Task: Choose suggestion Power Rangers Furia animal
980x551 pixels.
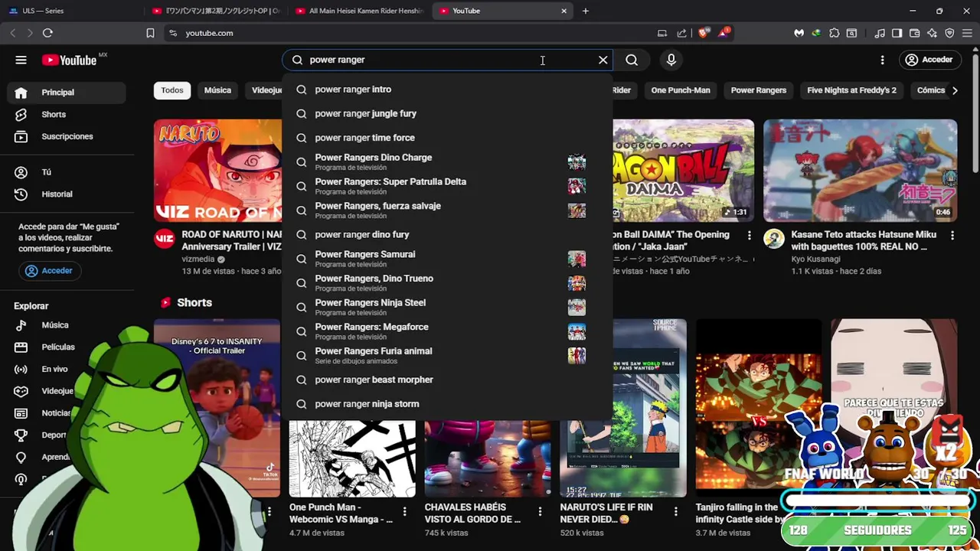Action: (448, 355)
